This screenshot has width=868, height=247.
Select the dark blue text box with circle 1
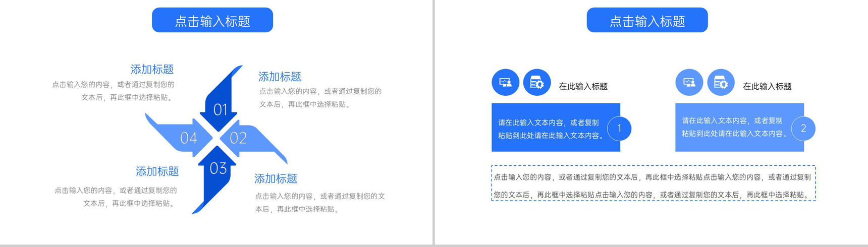pyautogui.click(x=556, y=128)
